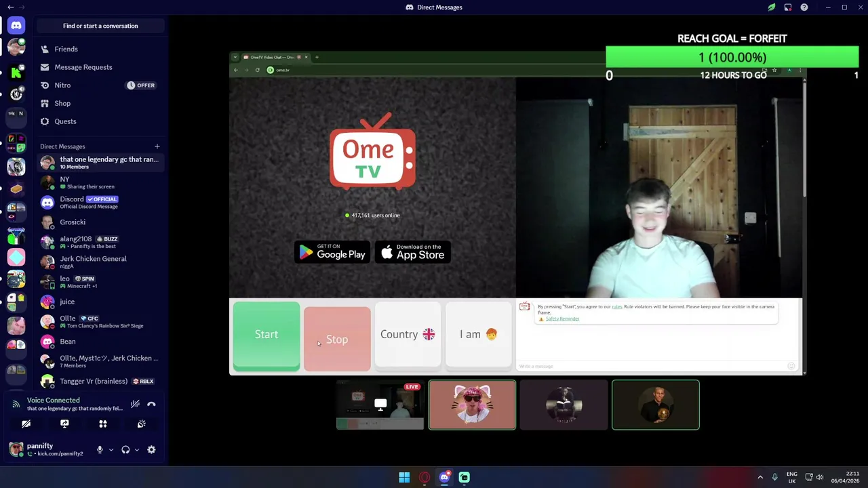Open the DM with alang2108
Viewport: 868px width, 488px height.
pos(100,242)
